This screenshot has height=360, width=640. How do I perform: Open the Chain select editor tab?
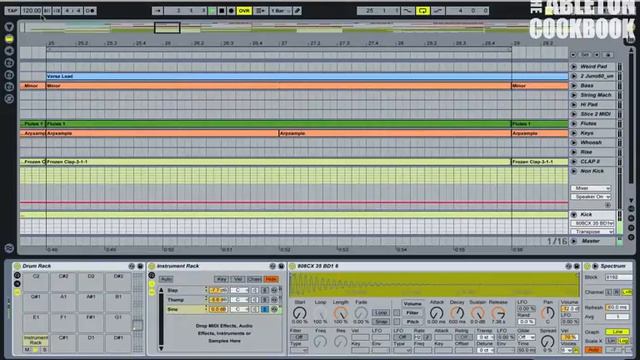click(254, 279)
